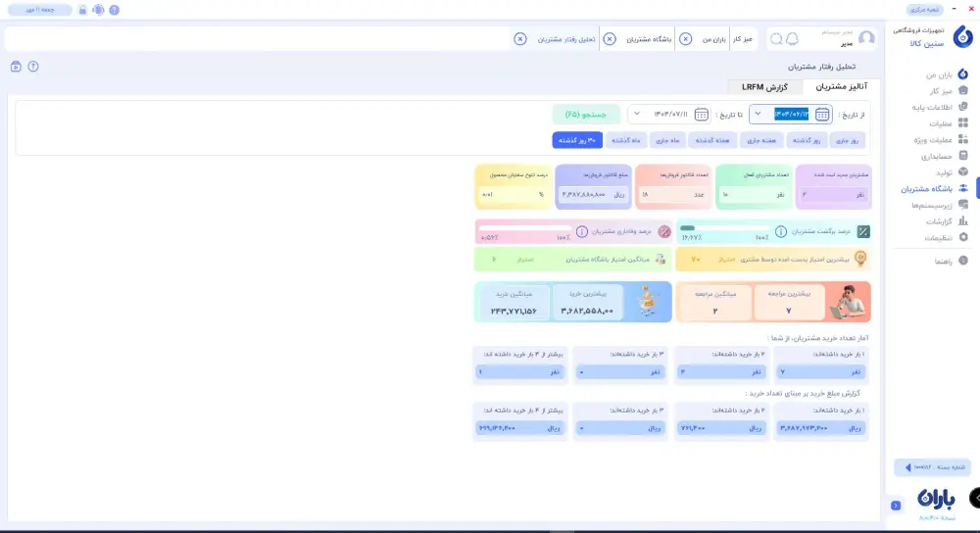
Task: Open calendar picker for از تاریخ field
Action: tap(822, 115)
